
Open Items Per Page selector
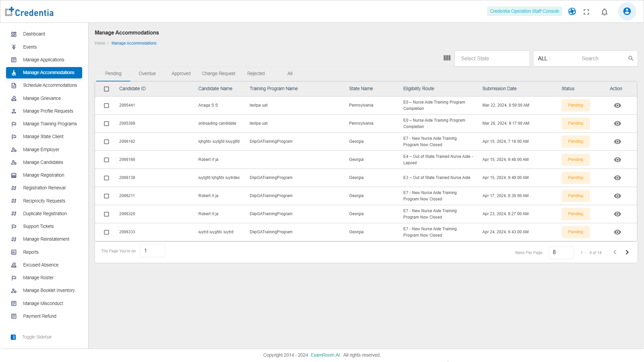tap(561, 252)
